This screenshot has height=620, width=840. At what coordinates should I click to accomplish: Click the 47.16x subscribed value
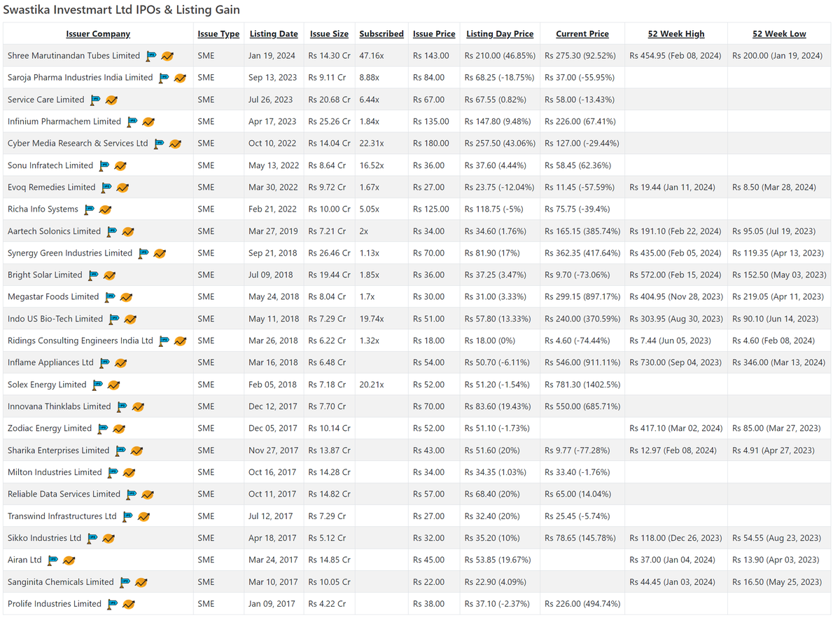371,55
